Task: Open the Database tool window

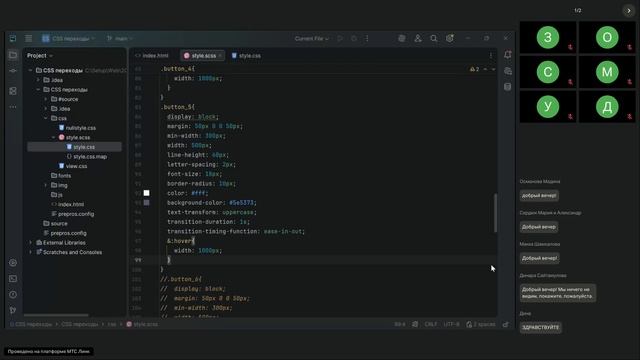Action: tap(507, 87)
